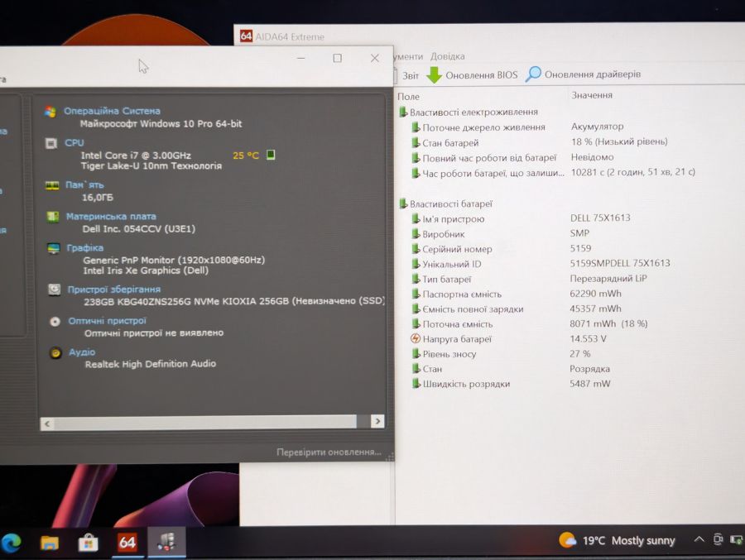Click the AIDA64 Extreme title bar logo

tap(246, 36)
